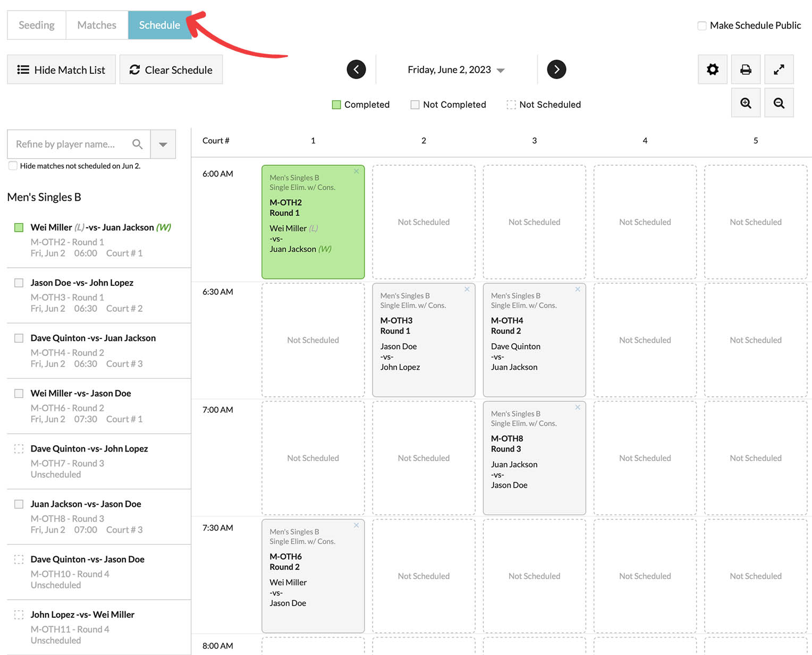Go to the previous day

tap(356, 70)
